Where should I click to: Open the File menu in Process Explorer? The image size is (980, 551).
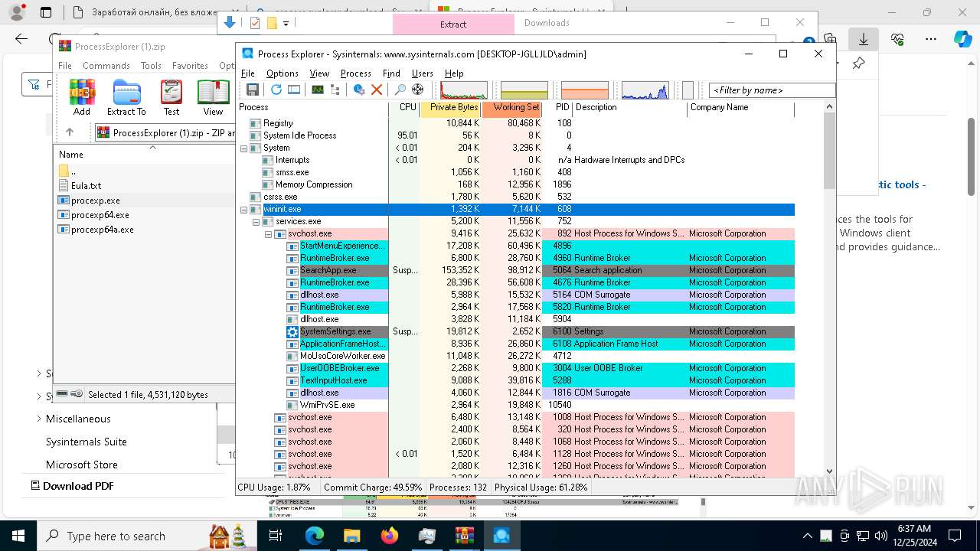coord(248,73)
